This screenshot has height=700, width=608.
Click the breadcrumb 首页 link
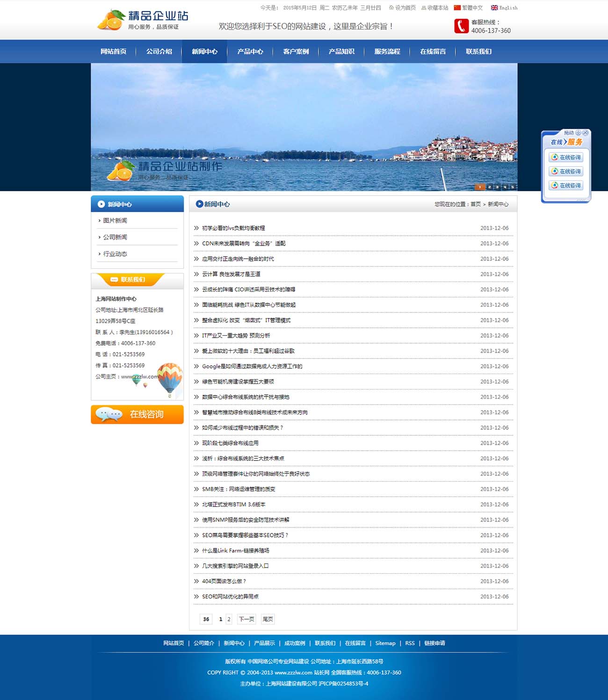(x=475, y=204)
